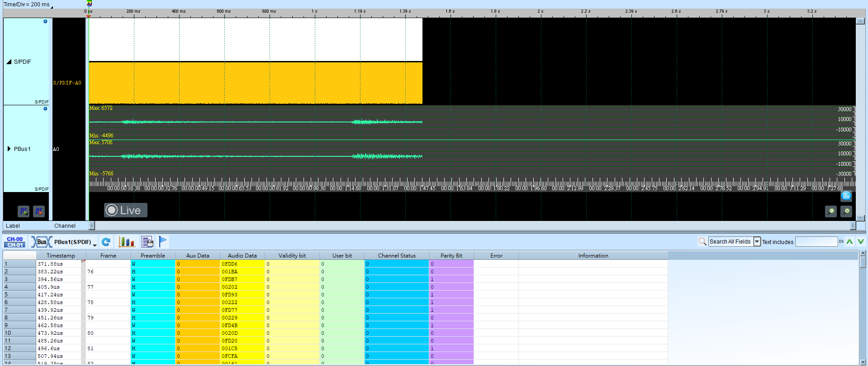
Task: Click the waveform horizontal scrollbar left arrow
Action: tap(92, 225)
